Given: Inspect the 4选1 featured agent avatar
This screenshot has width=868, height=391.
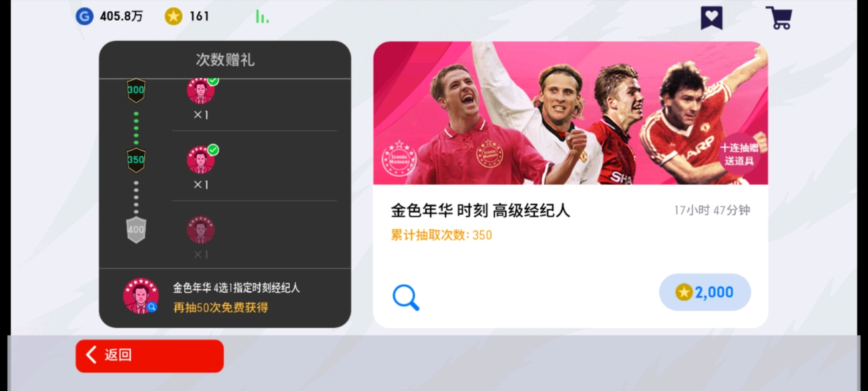Looking at the screenshot, I should [x=141, y=296].
